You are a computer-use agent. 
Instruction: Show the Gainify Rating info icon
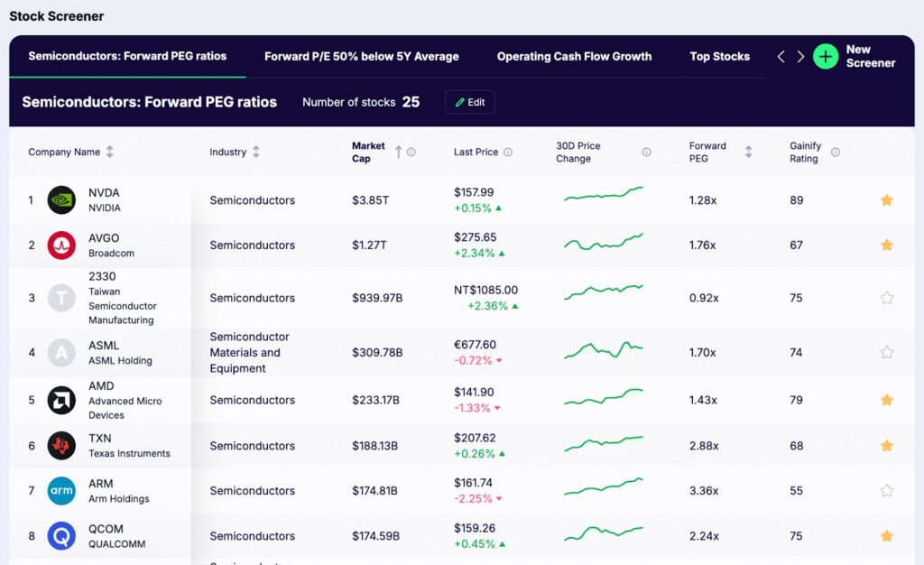[835, 152]
